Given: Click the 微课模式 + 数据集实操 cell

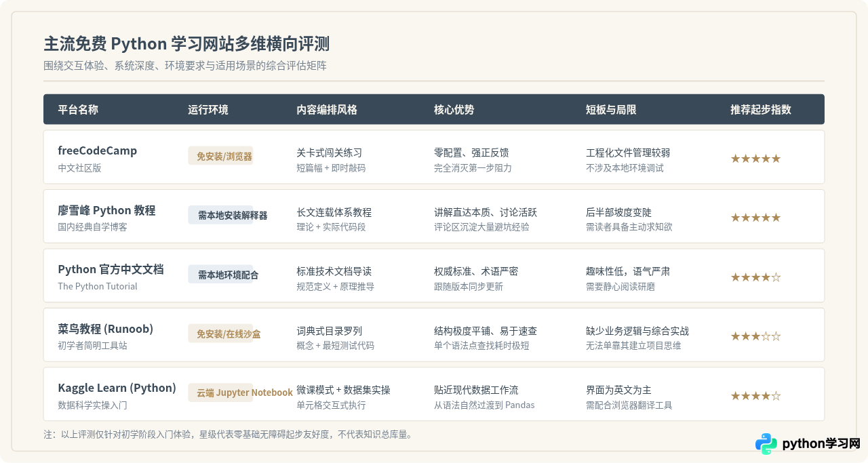Looking at the screenshot, I should click(343, 390).
